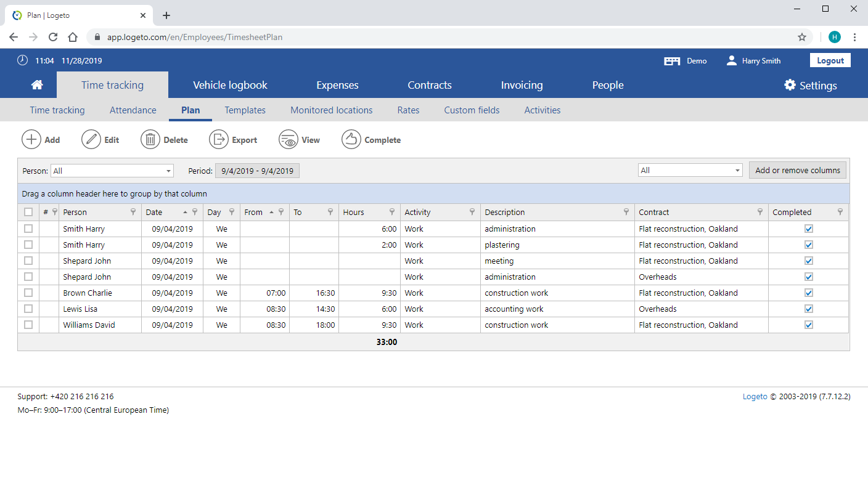Toggle the select-all checkbox in the table header

pyautogui.click(x=28, y=212)
